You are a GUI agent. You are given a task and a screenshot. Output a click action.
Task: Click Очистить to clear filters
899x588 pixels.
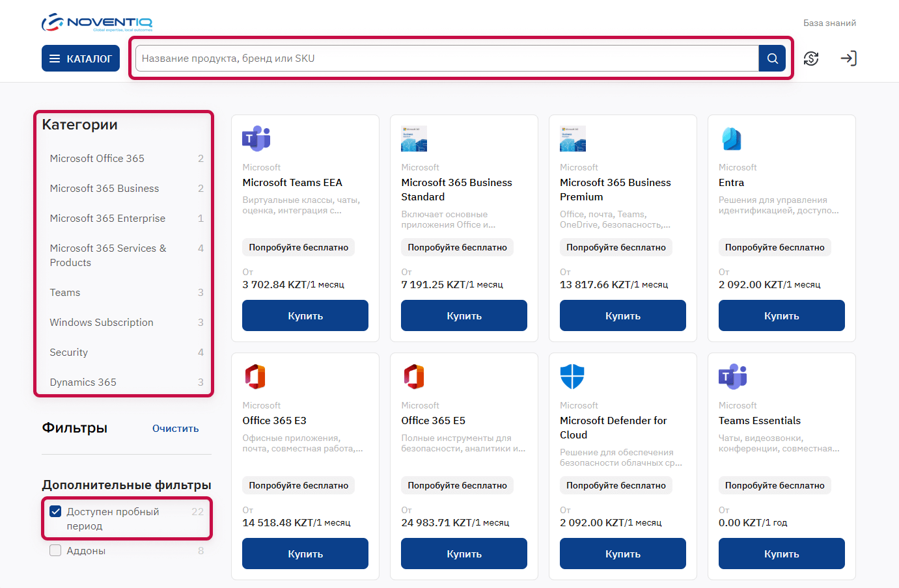point(174,428)
